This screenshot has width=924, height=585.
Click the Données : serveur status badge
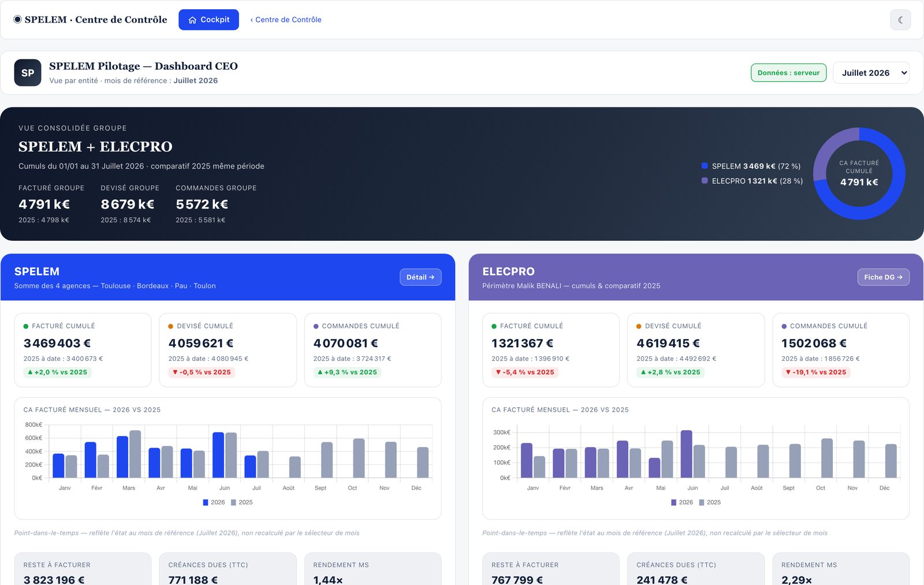point(788,73)
